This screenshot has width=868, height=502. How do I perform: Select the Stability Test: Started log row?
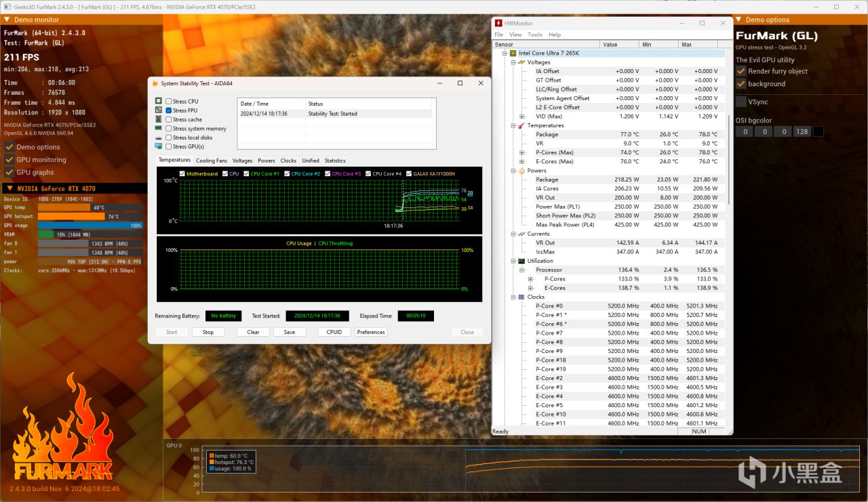334,114
